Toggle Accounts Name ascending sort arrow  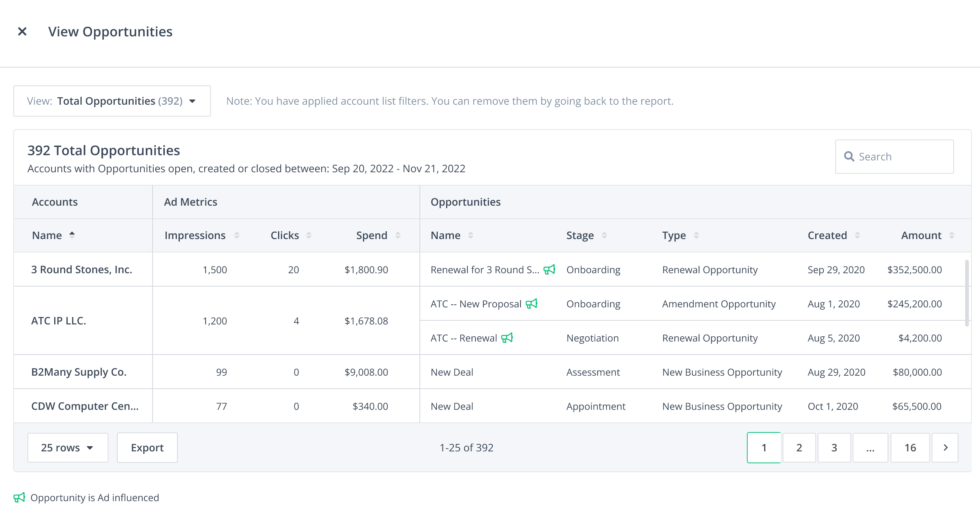[x=72, y=235]
